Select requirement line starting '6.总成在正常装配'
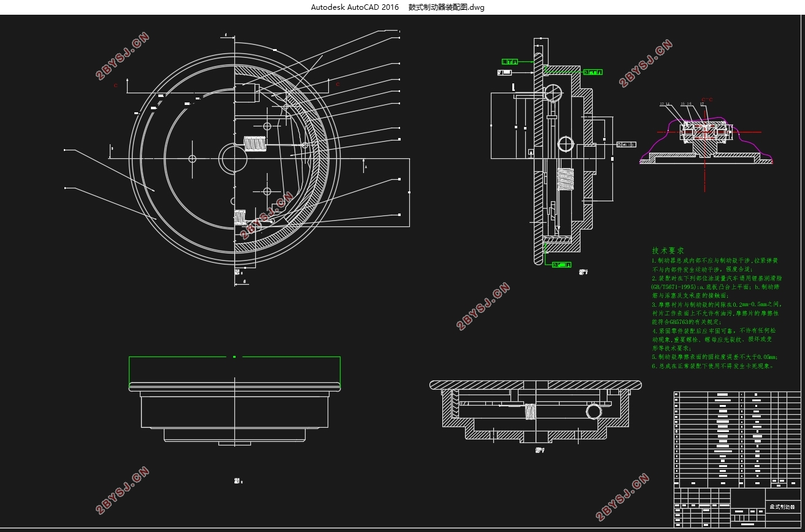 pyautogui.click(x=713, y=366)
